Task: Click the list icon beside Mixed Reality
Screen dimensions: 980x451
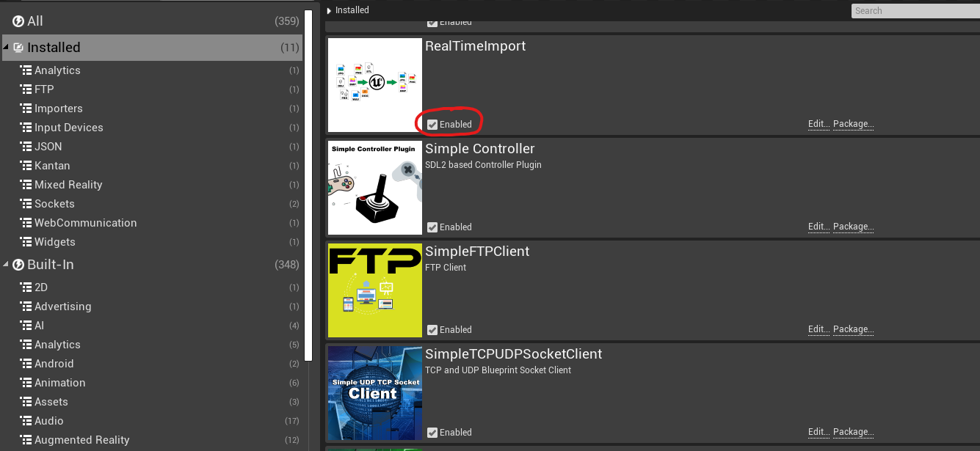Action: 26,185
